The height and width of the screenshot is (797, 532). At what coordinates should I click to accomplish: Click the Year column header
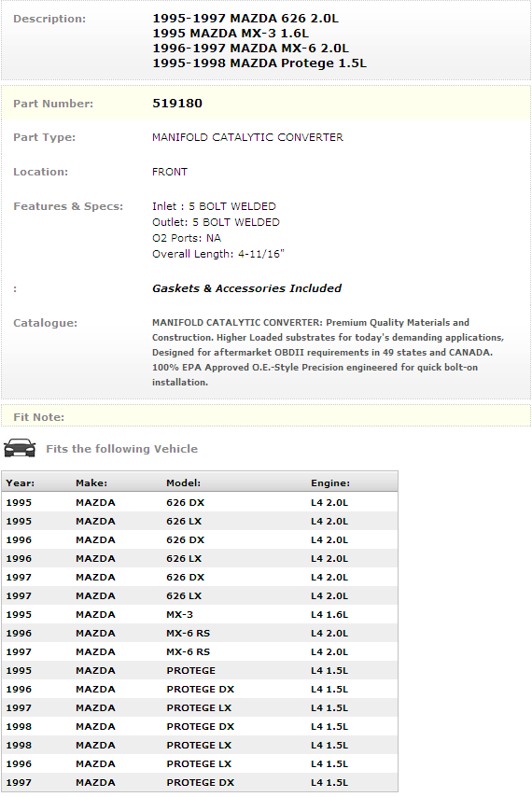21,482
